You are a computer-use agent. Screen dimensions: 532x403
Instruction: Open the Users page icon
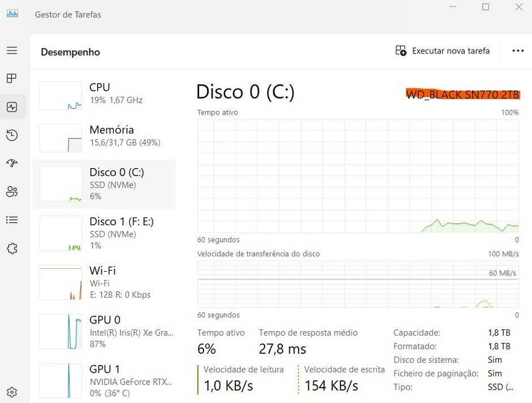pos(12,192)
